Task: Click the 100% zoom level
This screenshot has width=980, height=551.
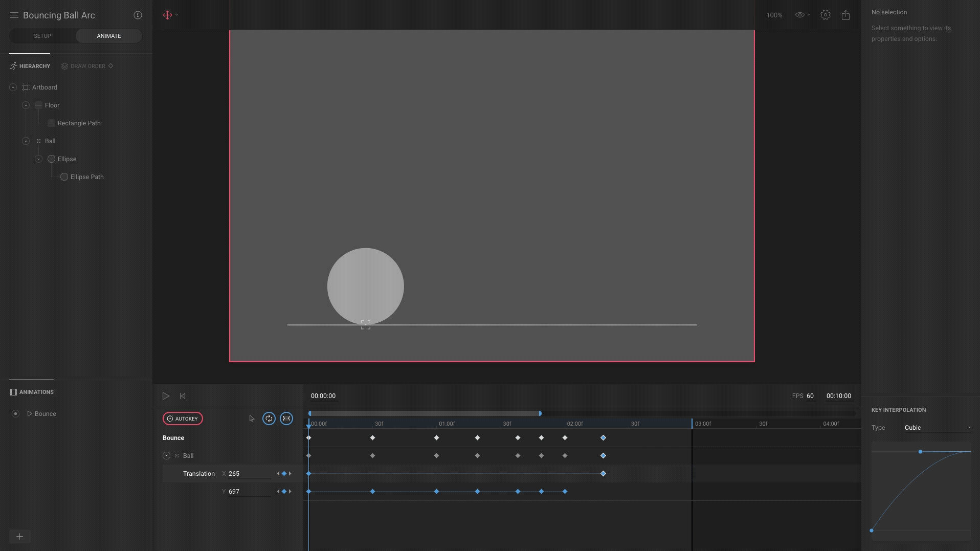Action: coord(774,15)
